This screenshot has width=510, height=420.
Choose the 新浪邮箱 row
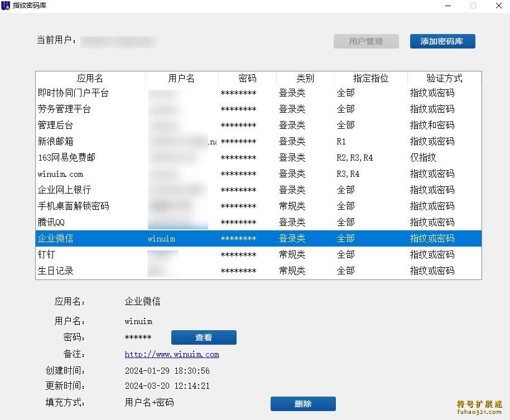tap(55, 142)
